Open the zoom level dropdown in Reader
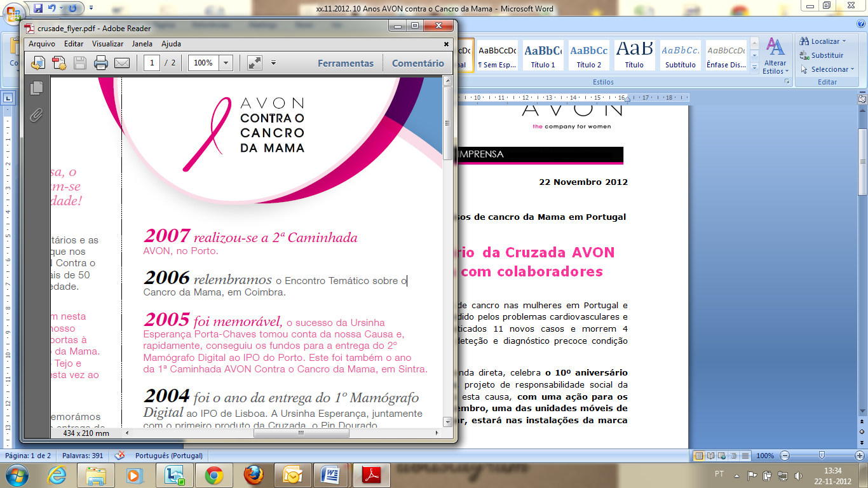868x488 pixels. point(226,63)
